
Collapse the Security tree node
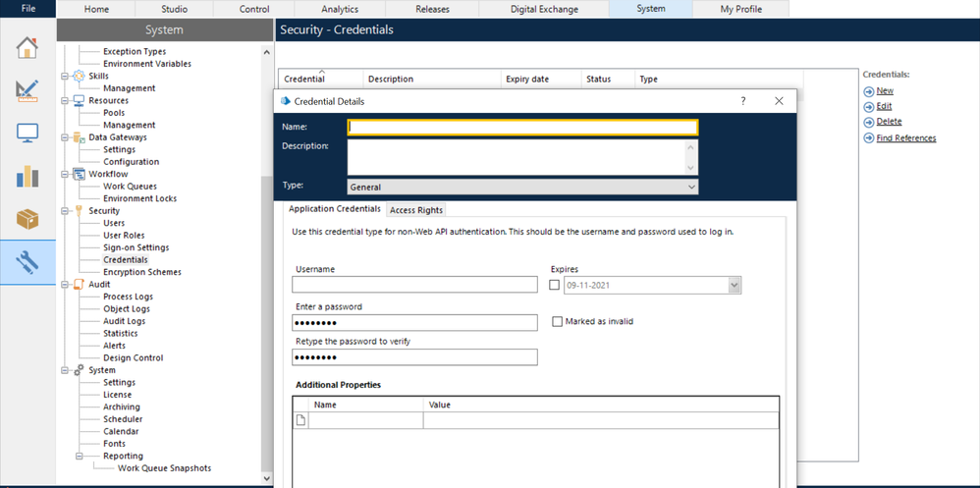tap(65, 210)
